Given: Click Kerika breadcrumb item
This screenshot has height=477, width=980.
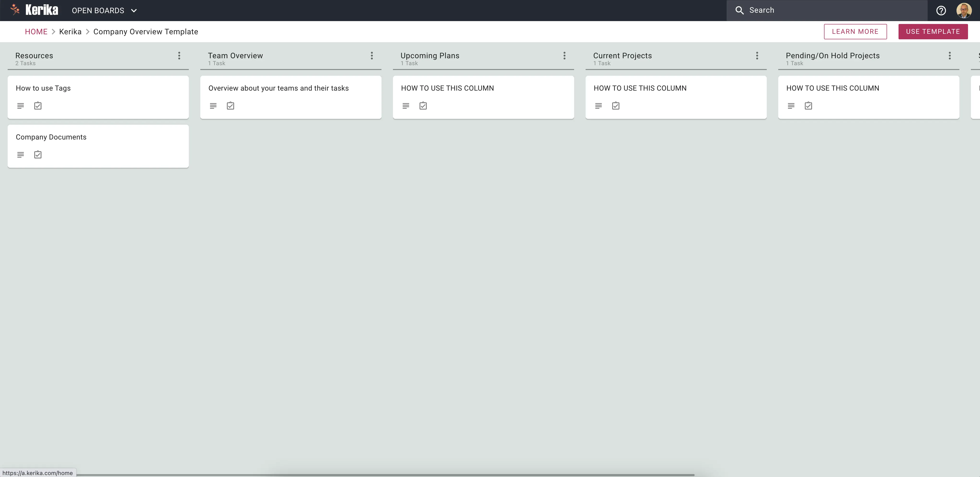Looking at the screenshot, I should coord(70,32).
